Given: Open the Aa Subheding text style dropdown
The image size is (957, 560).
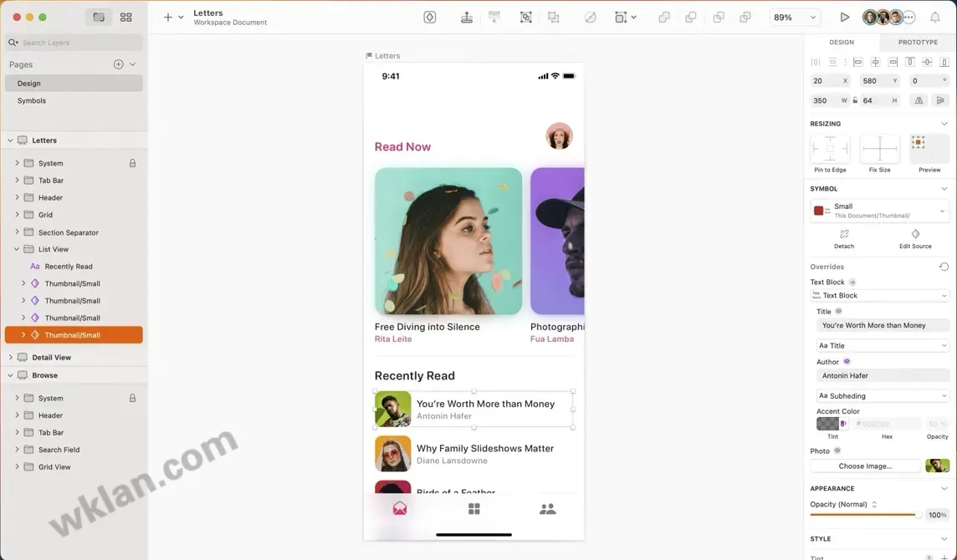Looking at the screenshot, I should click(883, 396).
